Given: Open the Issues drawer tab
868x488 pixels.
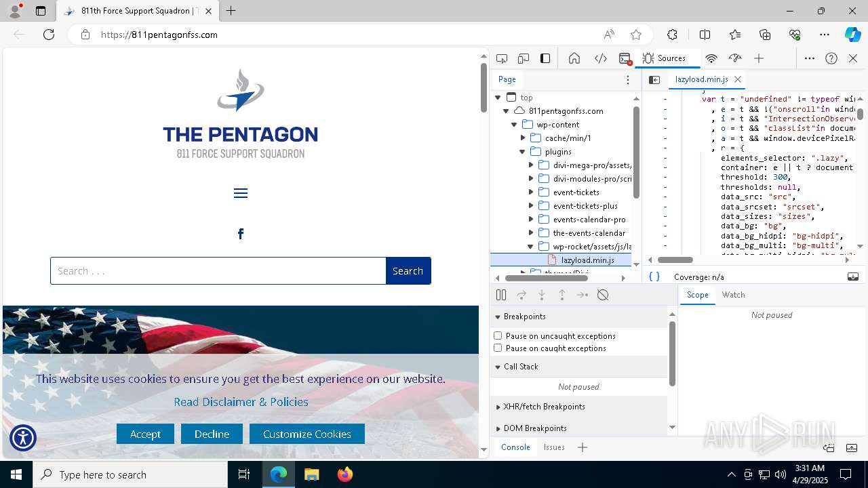Looking at the screenshot, I should tap(554, 447).
